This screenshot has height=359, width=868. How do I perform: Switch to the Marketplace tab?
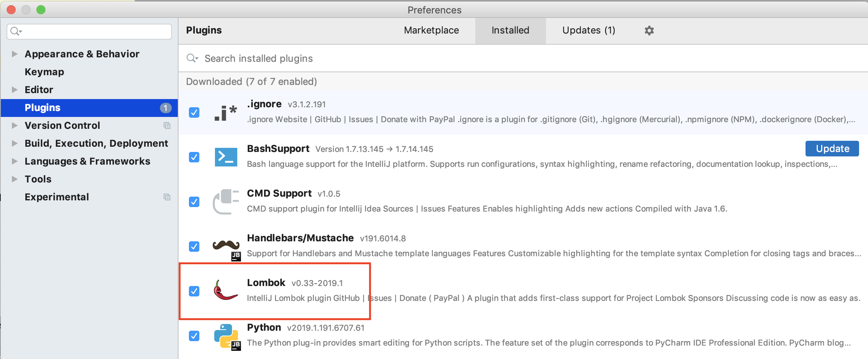click(x=431, y=31)
